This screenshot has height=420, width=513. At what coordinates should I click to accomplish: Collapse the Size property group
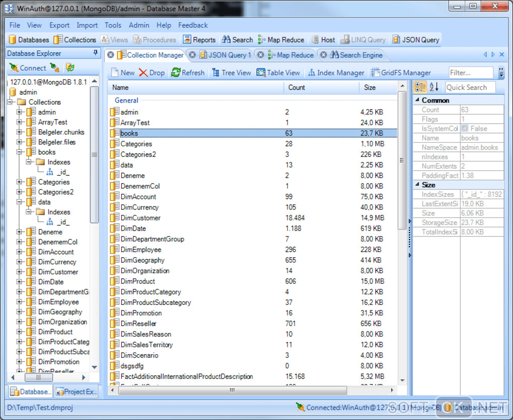pyautogui.click(x=417, y=185)
